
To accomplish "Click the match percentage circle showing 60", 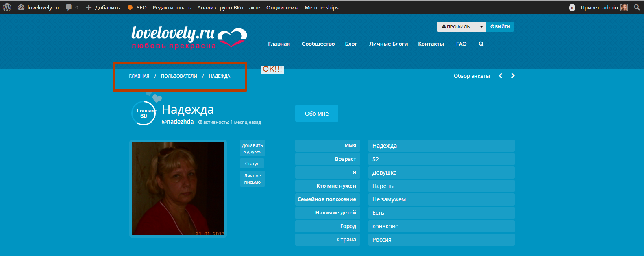I will [x=143, y=114].
